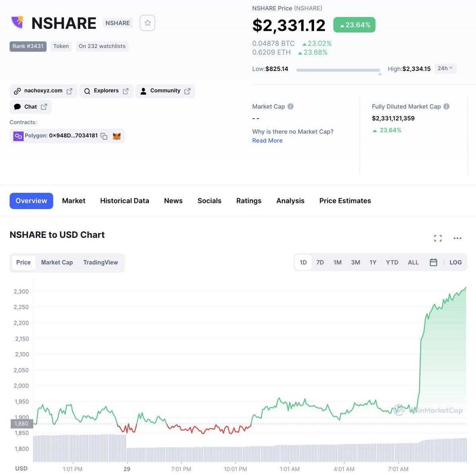Open the Analysis tab
This screenshot has width=476, height=475.
coord(290,201)
